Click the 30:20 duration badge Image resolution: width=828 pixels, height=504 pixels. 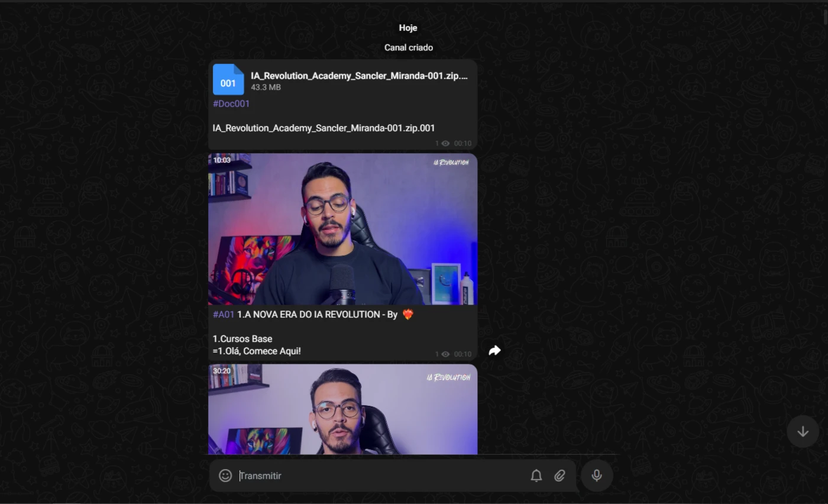pos(222,371)
